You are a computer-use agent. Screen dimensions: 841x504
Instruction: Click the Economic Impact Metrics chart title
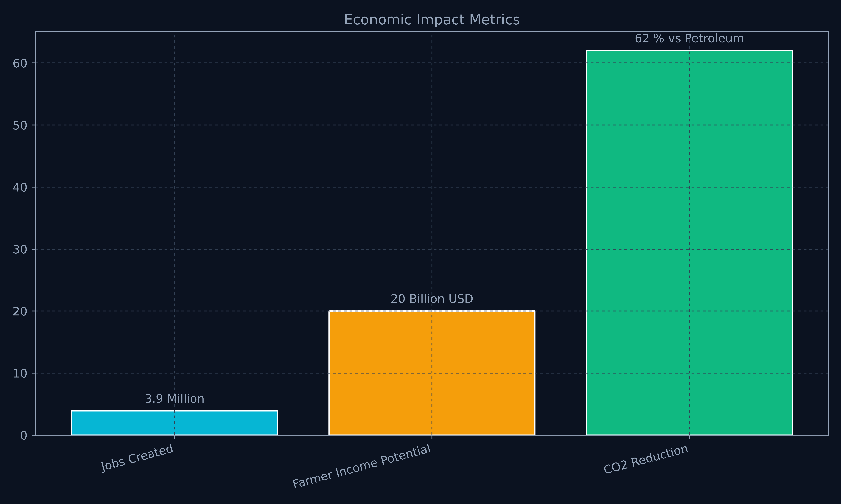[432, 20]
